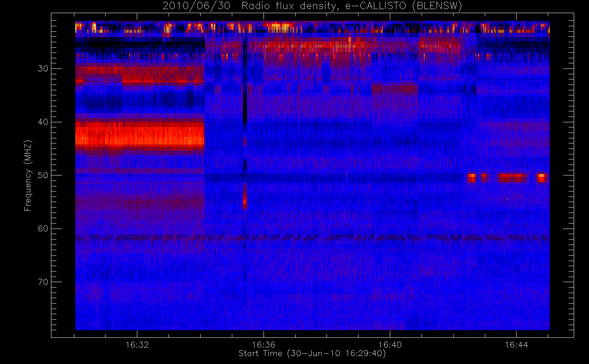
Task: Click the 16:36 time tick label
Action: 264,345
